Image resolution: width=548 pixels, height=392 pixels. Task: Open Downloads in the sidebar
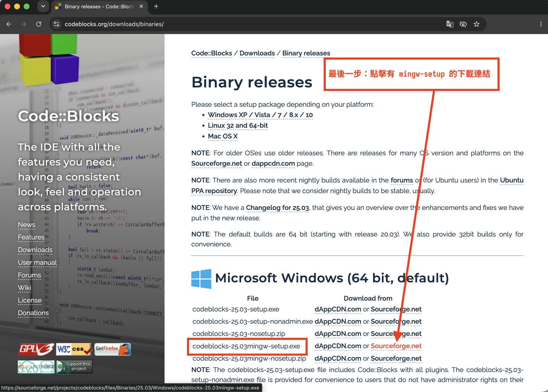(x=35, y=250)
